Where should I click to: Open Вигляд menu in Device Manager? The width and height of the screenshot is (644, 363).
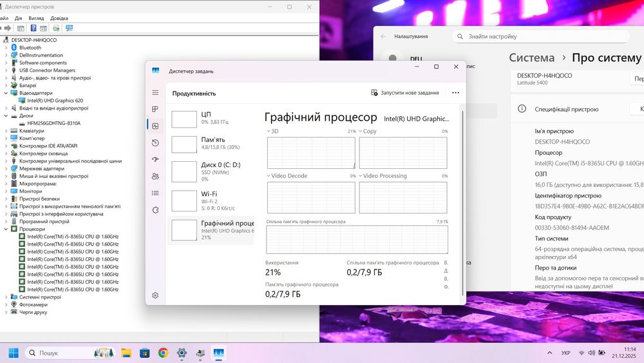pyautogui.click(x=36, y=18)
